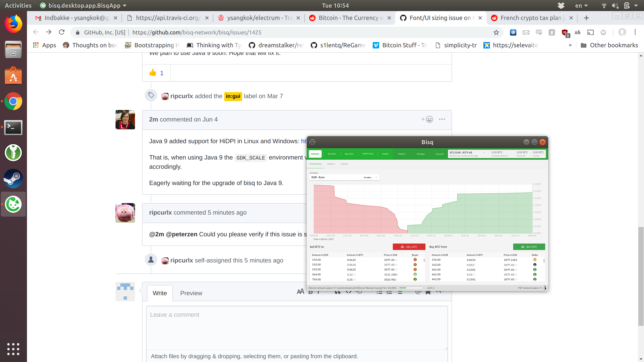
Task: Open the EUR - Euro currency dropdown
Action: point(344,177)
